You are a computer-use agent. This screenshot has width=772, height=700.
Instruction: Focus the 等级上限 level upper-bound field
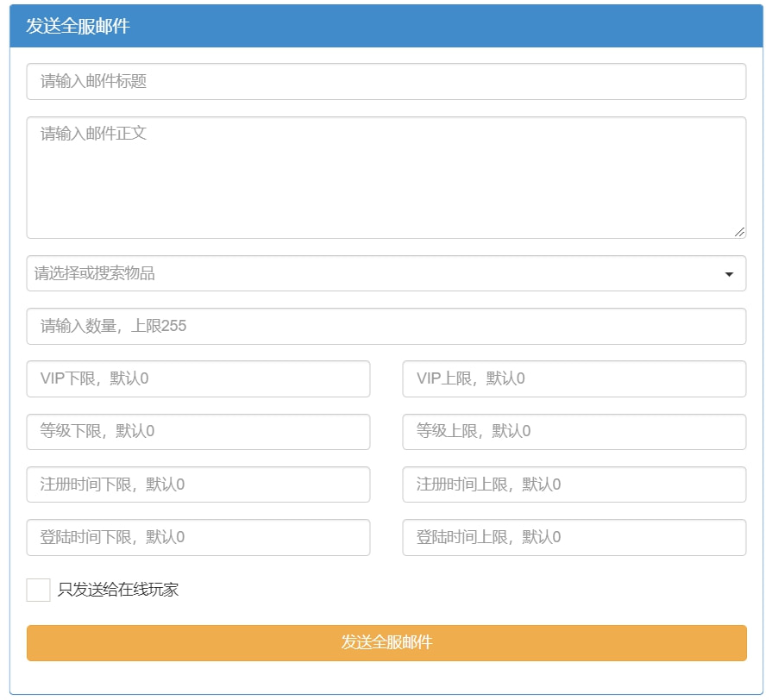click(574, 432)
